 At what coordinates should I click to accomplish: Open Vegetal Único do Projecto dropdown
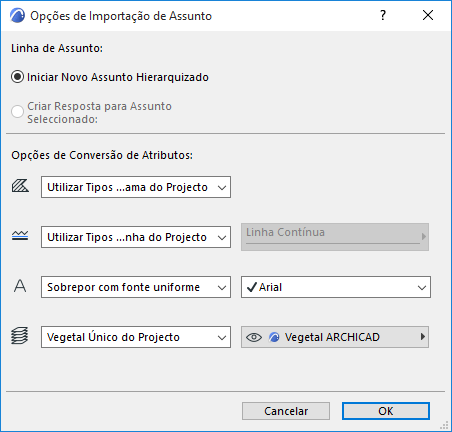pyautogui.click(x=136, y=337)
